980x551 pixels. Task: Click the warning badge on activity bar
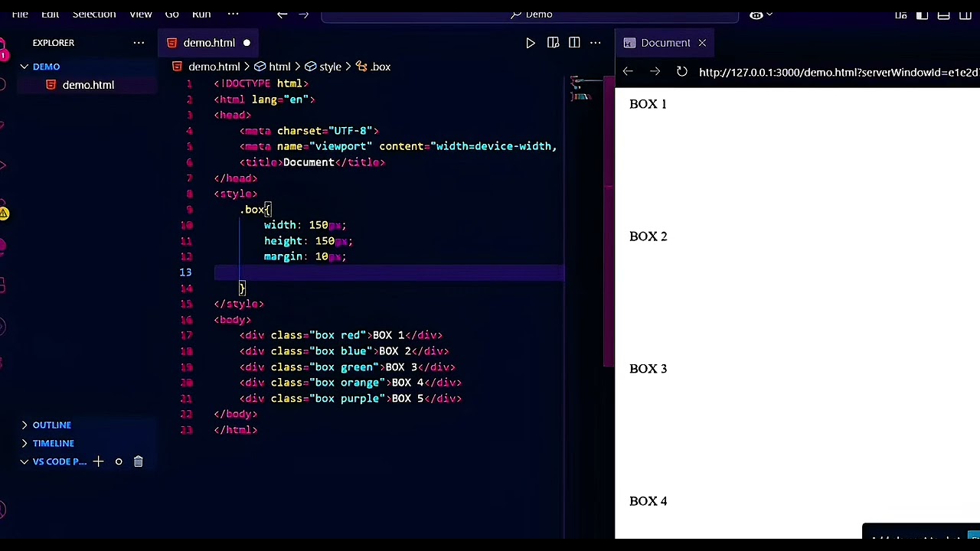[x=4, y=214]
